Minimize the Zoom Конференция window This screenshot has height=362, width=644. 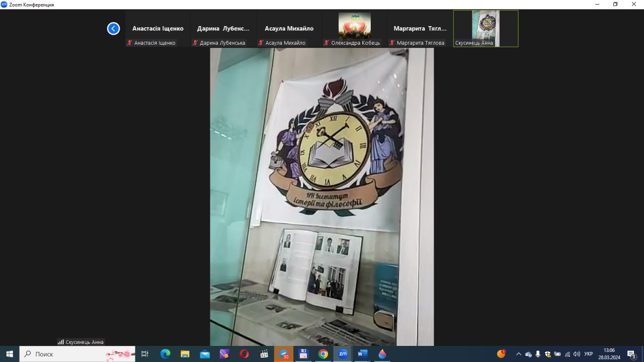(x=596, y=5)
